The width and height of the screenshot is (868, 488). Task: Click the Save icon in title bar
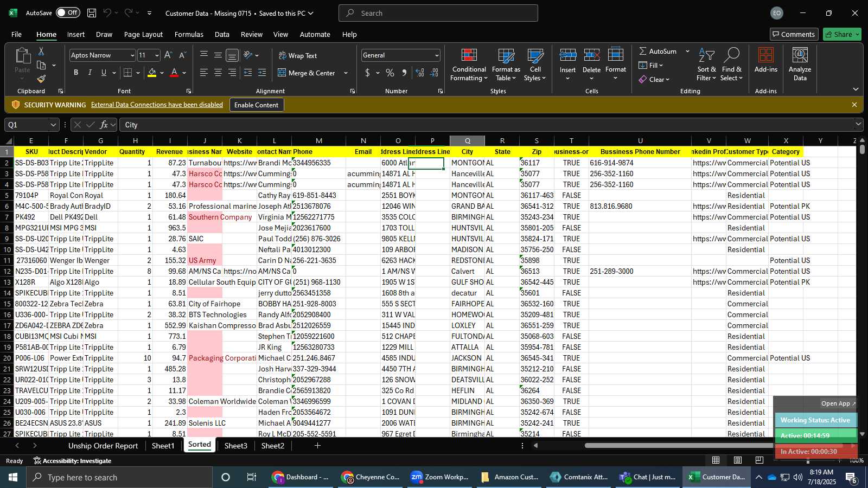click(x=92, y=13)
